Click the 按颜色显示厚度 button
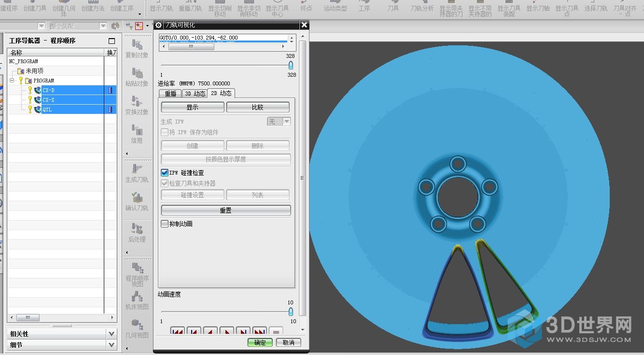 pyautogui.click(x=226, y=159)
